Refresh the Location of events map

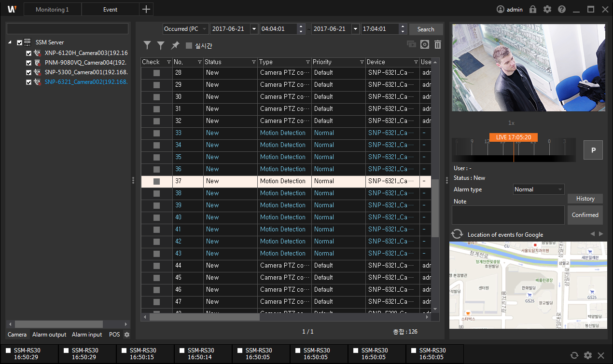point(457,234)
